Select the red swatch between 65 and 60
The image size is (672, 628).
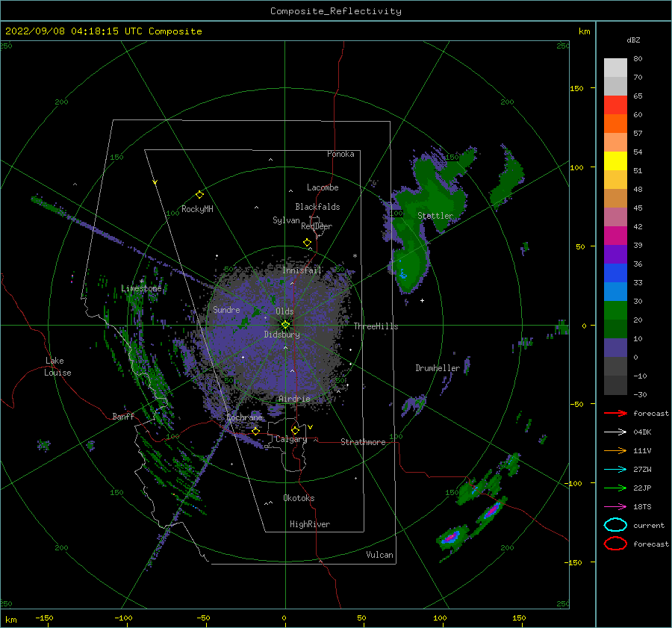coord(615,105)
